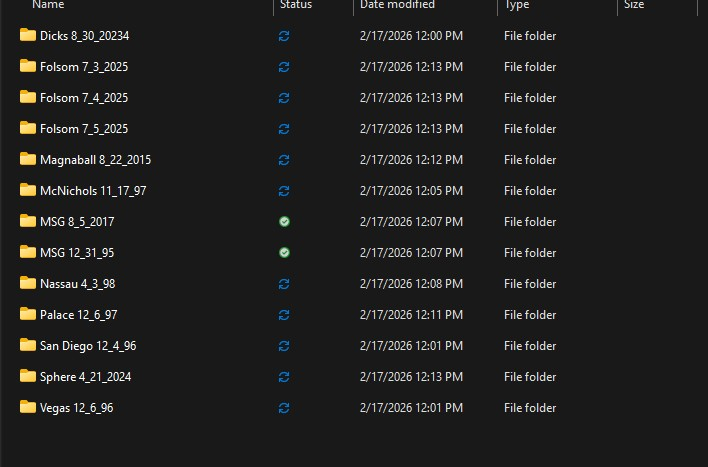Click the File folder type of Sphere 4_21_2024
Viewport: 708px width, 467px height.
(530, 377)
